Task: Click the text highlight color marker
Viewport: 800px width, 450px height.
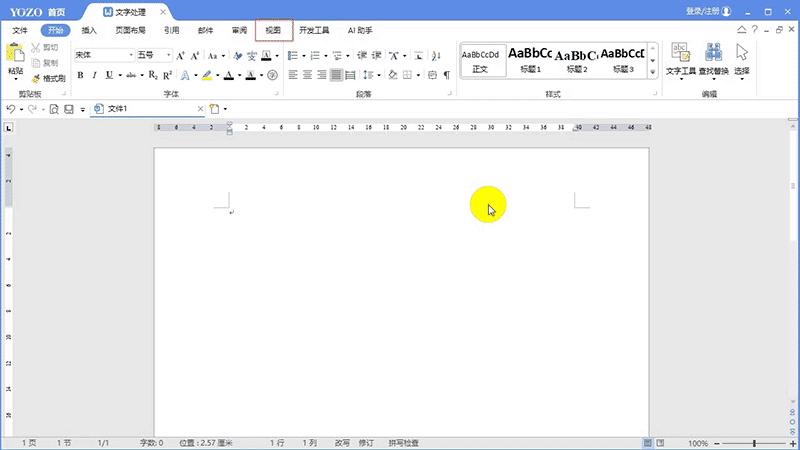Action: (x=207, y=76)
